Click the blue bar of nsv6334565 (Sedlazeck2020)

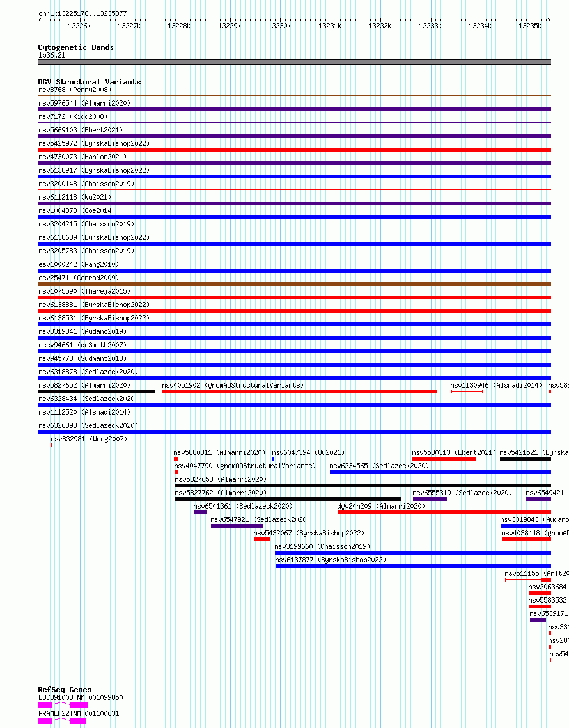(x=440, y=472)
